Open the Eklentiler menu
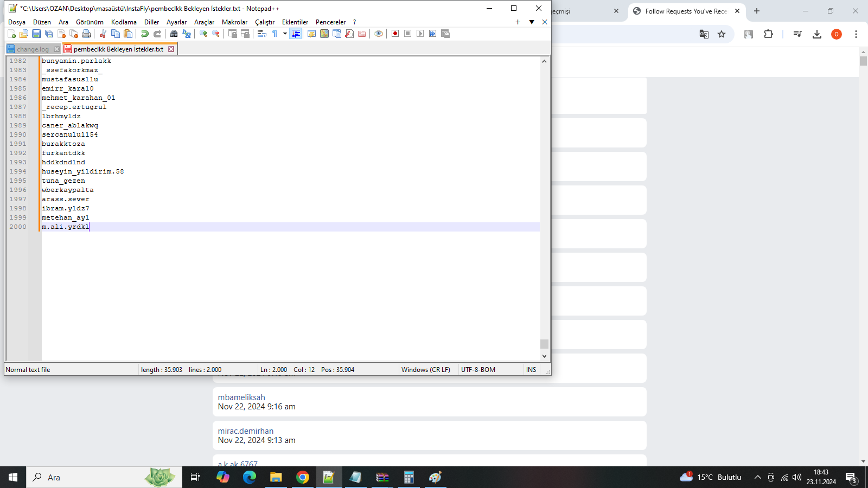The image size is (868, 488). click(x=295, y=22)
